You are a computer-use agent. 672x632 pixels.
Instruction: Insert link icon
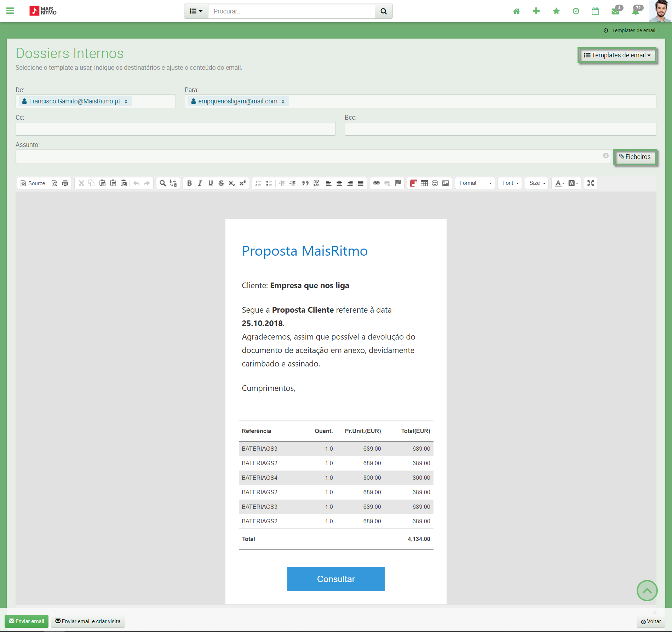point(377,183)
